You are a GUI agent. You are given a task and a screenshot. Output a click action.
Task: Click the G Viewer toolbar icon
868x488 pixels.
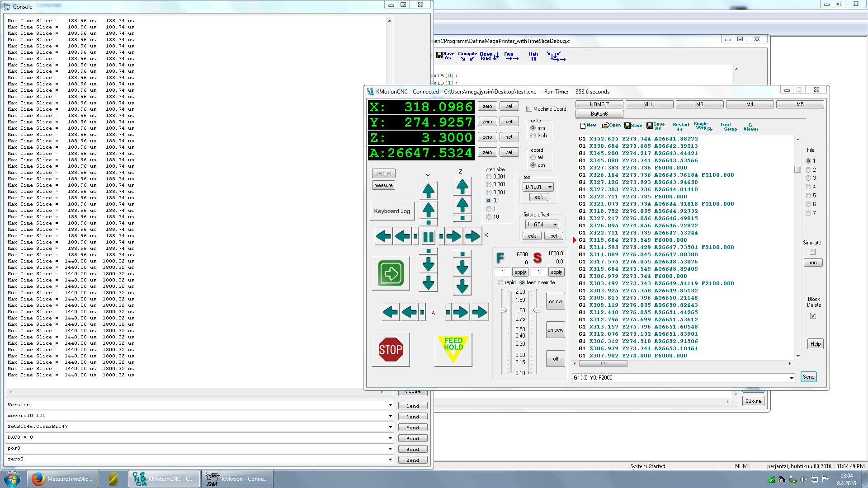coord(750,127)
